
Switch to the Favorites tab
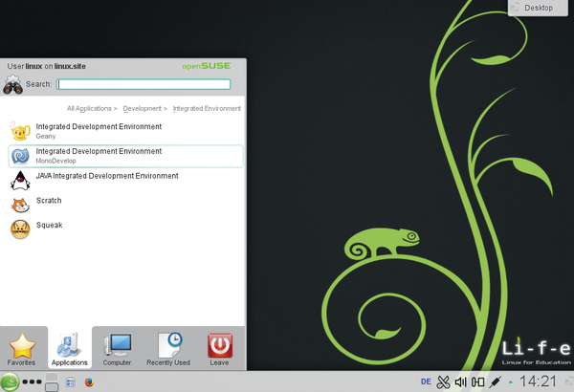tap(22, 348)
